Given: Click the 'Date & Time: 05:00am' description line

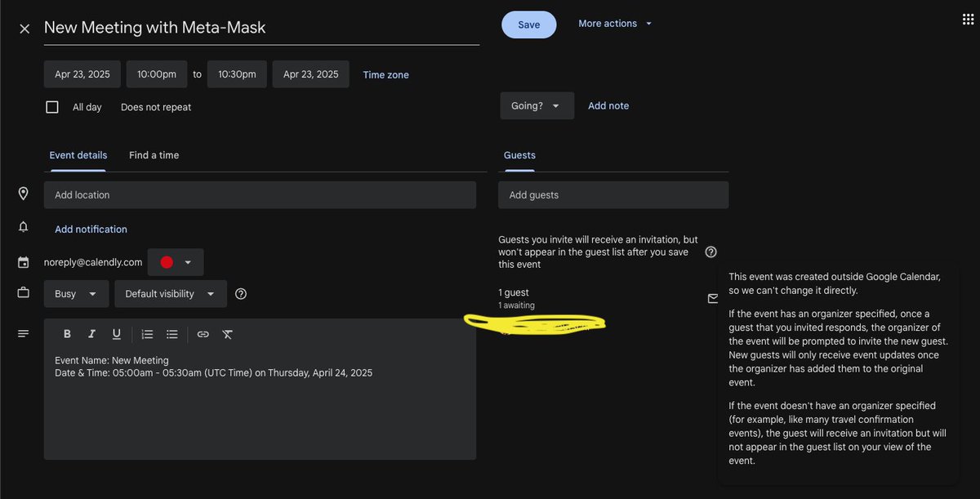Looking at the screenshot, I should tap(213, 373).
